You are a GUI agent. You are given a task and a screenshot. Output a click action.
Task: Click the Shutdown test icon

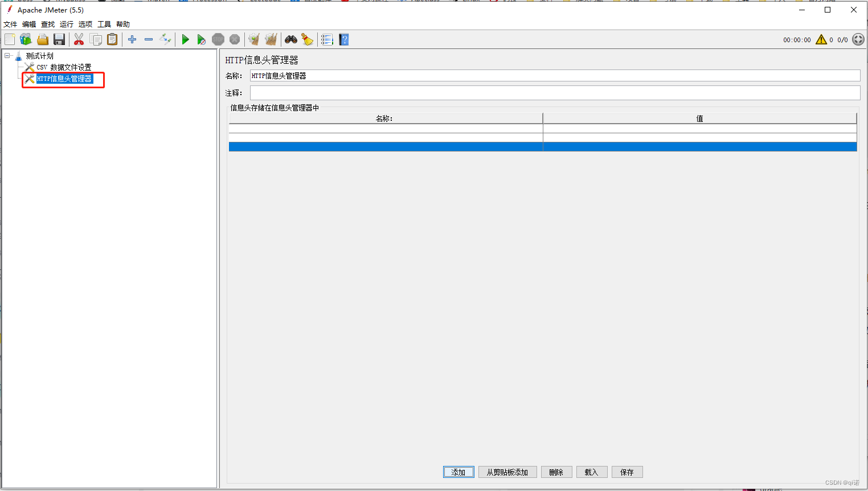tap(235, 39)
